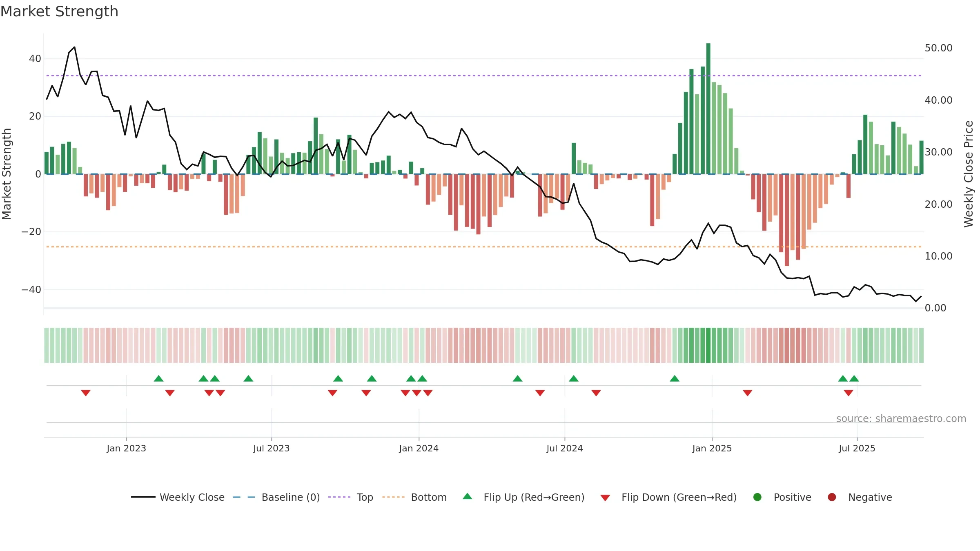Click the −40 tick on the strength axis
This screenshot has width=980, height=551.
click(x=31, y=290)
